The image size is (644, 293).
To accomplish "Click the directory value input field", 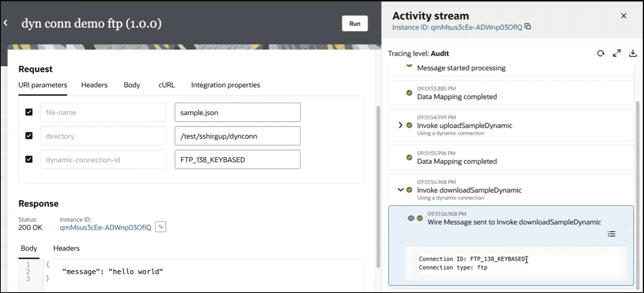I will [237, 136].
